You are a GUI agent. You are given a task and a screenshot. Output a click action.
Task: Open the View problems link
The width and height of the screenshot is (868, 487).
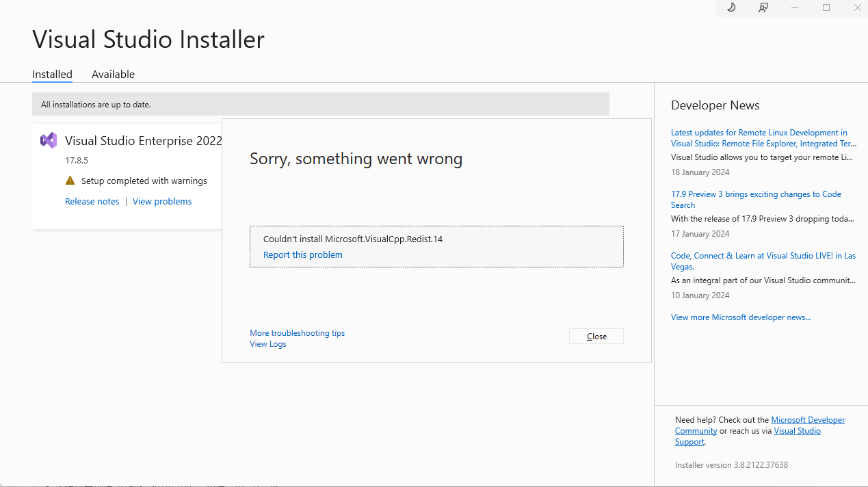(162, 201)
